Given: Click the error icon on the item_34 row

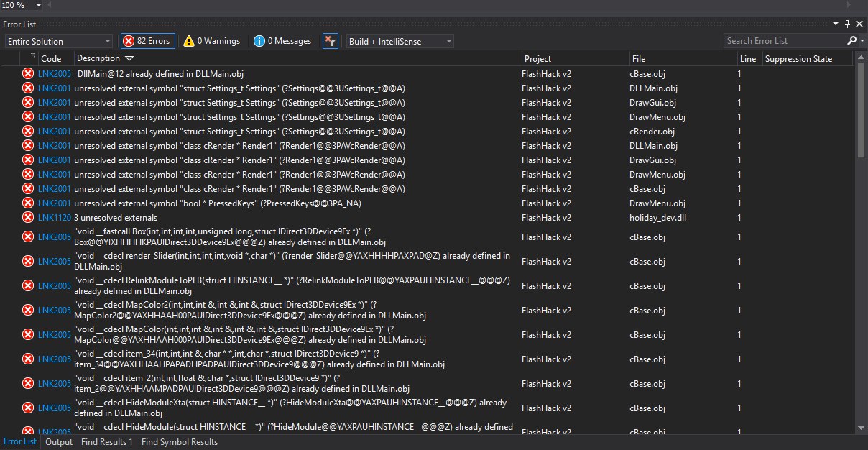Looking at the screenshot, I should click(28, 359).
